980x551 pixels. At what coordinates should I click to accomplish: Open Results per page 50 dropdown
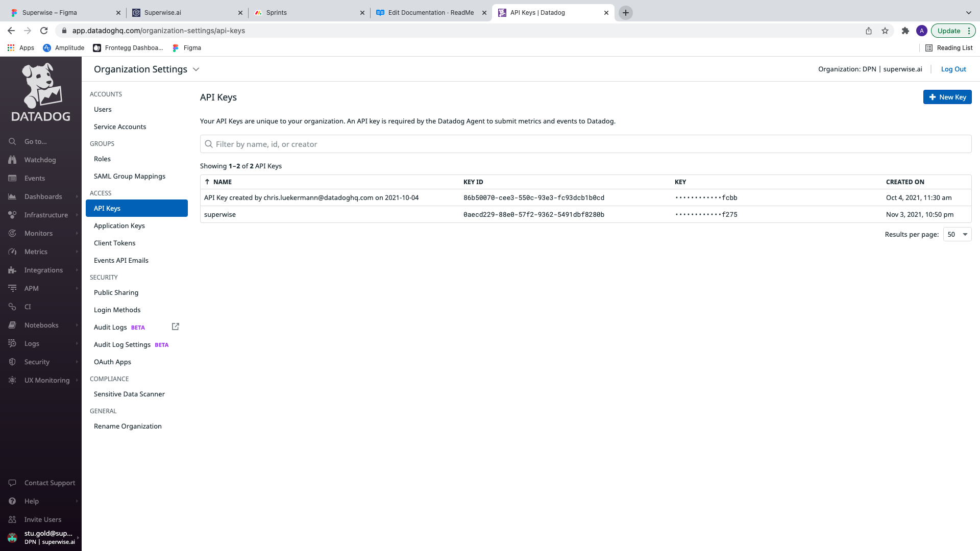pos(957,234)
